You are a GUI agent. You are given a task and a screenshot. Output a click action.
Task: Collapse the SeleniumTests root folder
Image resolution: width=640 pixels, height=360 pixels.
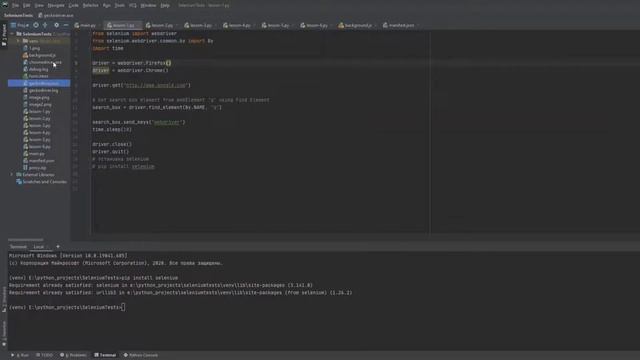point(12,34)
